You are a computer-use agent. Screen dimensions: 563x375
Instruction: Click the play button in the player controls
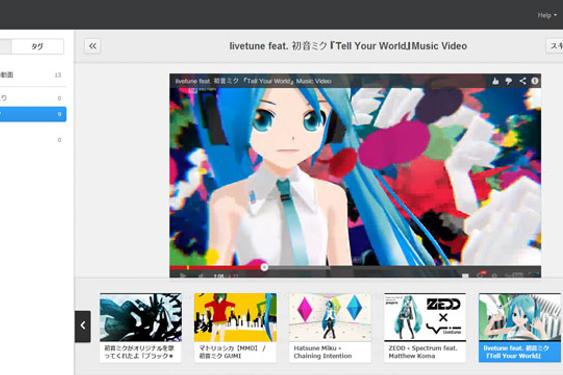[182, 275]
